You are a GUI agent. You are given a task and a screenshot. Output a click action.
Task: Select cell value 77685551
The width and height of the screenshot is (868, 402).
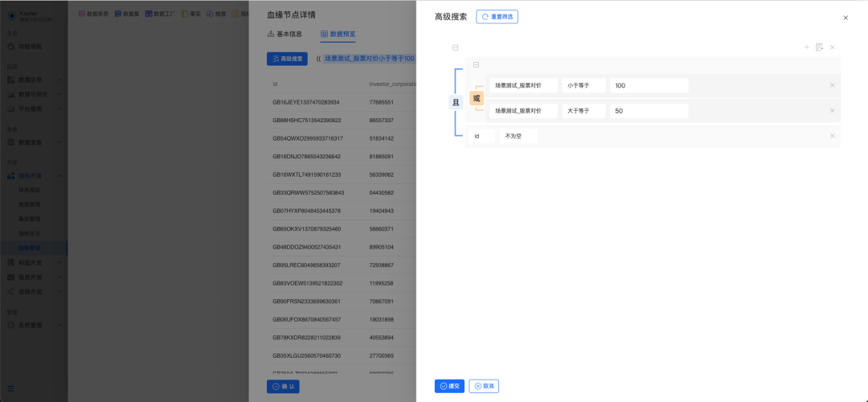click(x=382, y=102)
